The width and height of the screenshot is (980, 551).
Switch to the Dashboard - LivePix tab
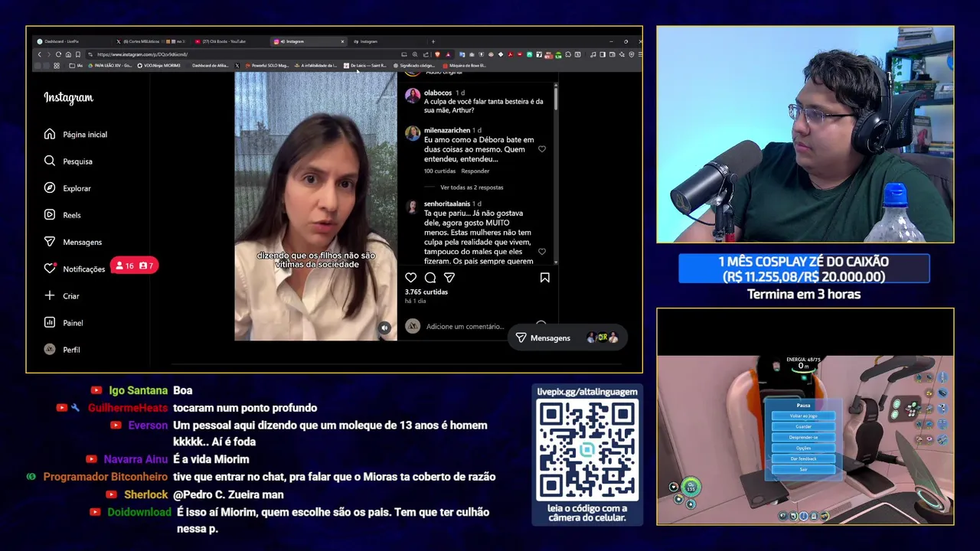[x=69, y=41]
